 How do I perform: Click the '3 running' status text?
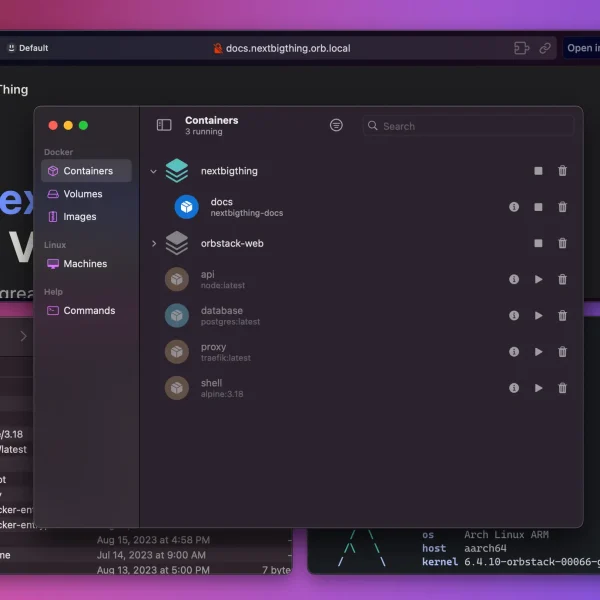(x=204, y=132)
